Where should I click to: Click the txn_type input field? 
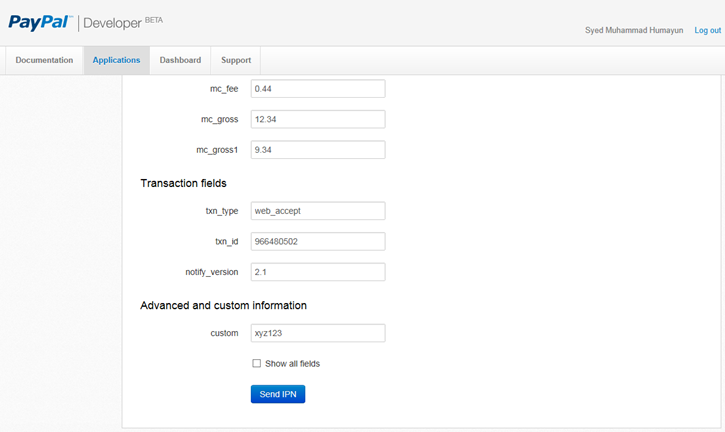[317, 211]
